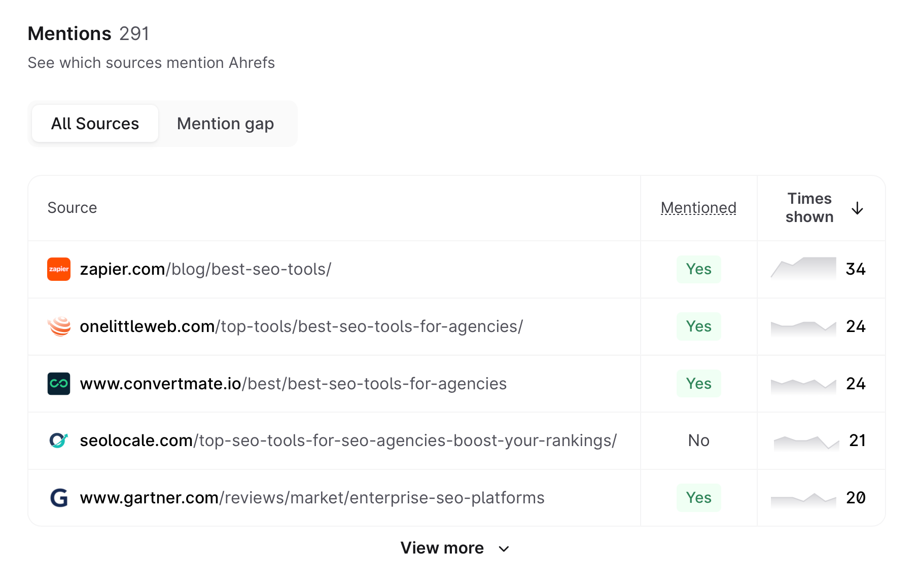
Task: Click the Convertmate infinity logo icon
Action: tap(59, 384)
